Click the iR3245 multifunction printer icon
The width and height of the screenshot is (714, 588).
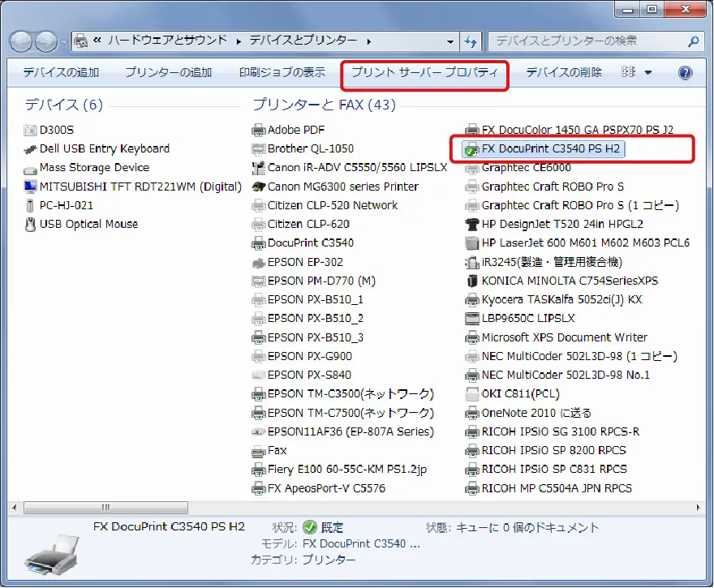click(471, 263)
